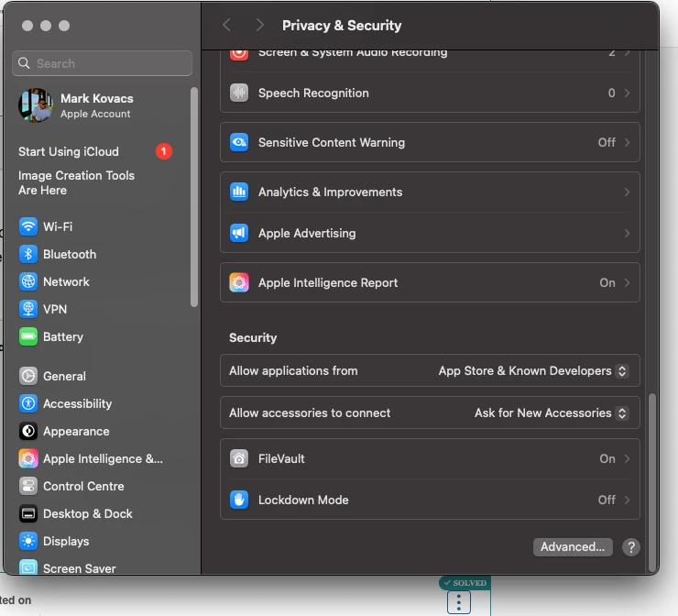678x616 pixels.
Task: Open Apple Advertising row chevron
Action: click(x=627, y=233)
